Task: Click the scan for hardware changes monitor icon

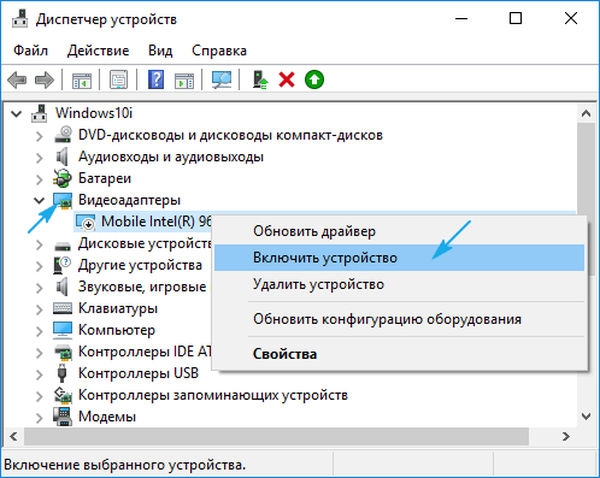Action: (x=220, y=80)
